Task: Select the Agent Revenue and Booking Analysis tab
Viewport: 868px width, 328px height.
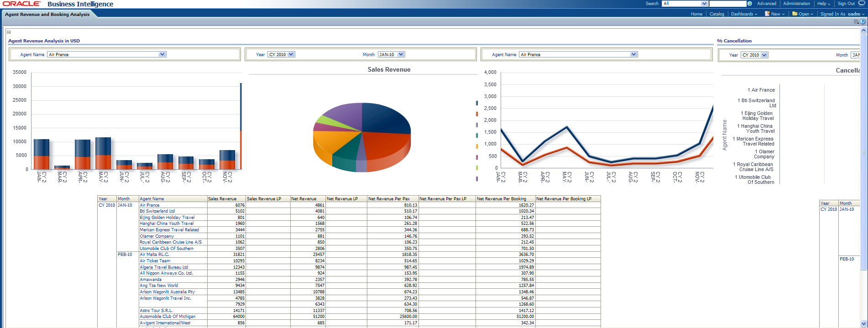Action: coord(47,14)
